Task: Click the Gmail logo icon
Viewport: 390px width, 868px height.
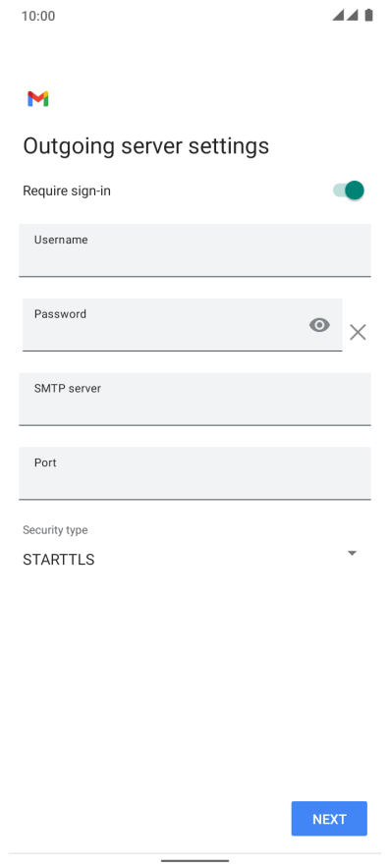Action: pos(37,99)
